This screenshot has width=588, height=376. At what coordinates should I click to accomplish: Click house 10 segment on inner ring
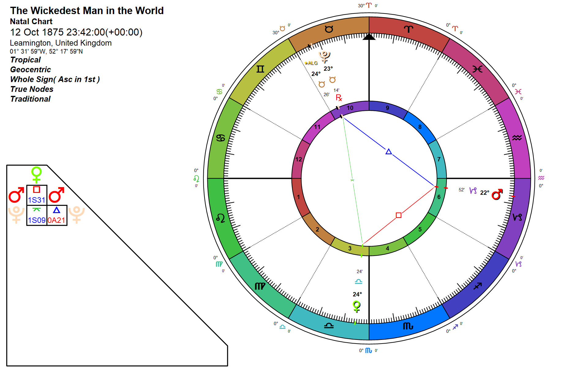tap(350, 108)
